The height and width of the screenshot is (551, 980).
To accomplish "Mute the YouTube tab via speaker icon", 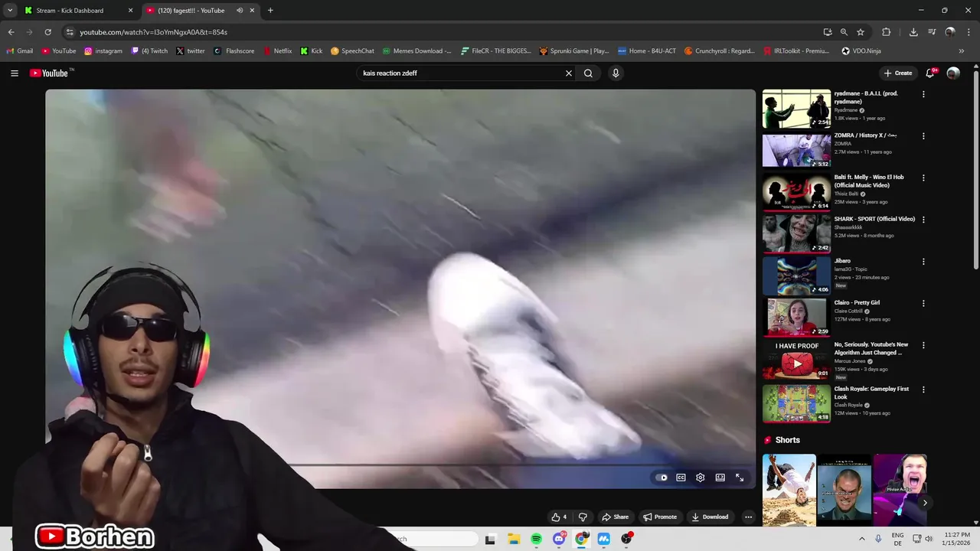I will pos(240,11).
